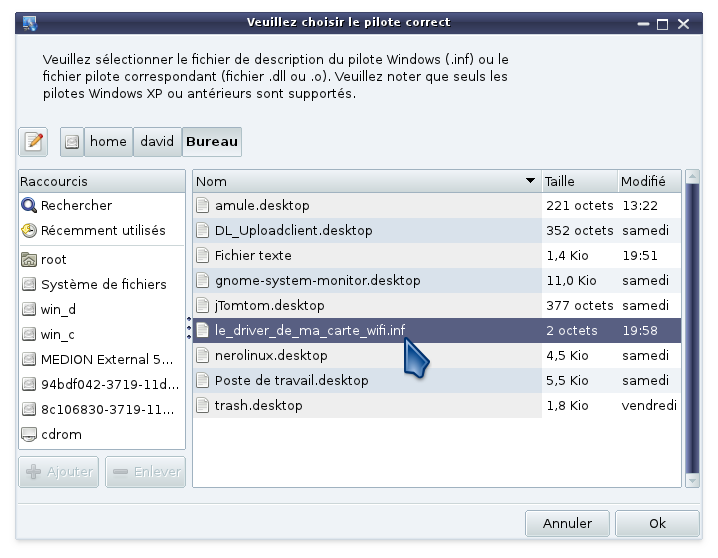The height and width of the screenshot is (558, 718).
Task: Maximize the driver chooser dialog window
Action: click(662, 24)
